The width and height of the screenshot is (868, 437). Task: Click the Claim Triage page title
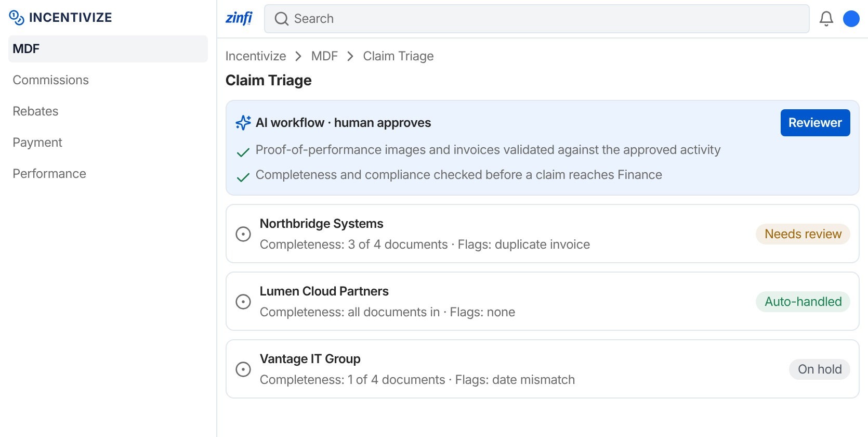tap(269, 81)
